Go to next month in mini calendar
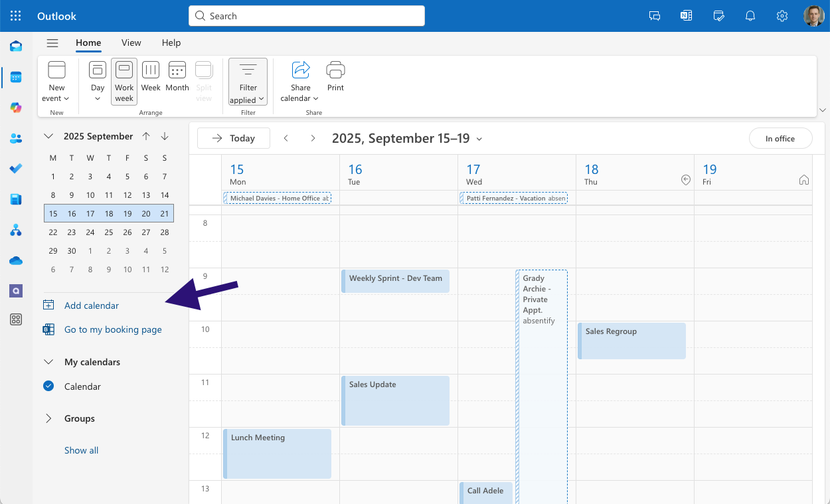830x504 pixels. tap(165, 136)
